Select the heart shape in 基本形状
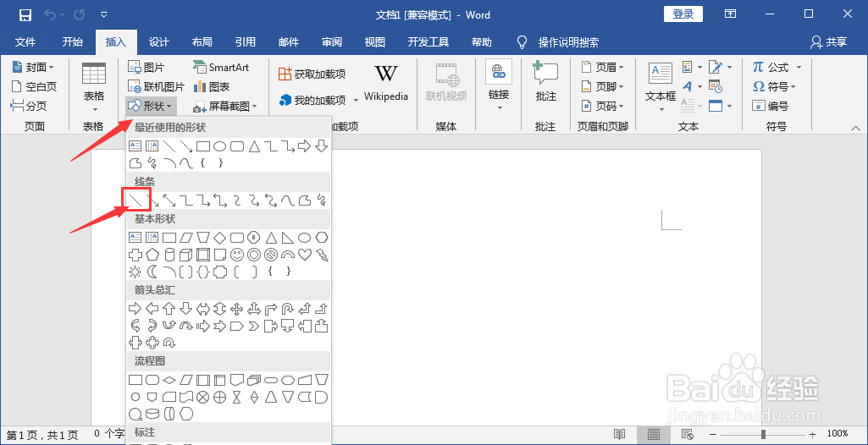Image resolution: width=868 pixels, height=445 pixels. pyautogui.click(x=305, y=255)
